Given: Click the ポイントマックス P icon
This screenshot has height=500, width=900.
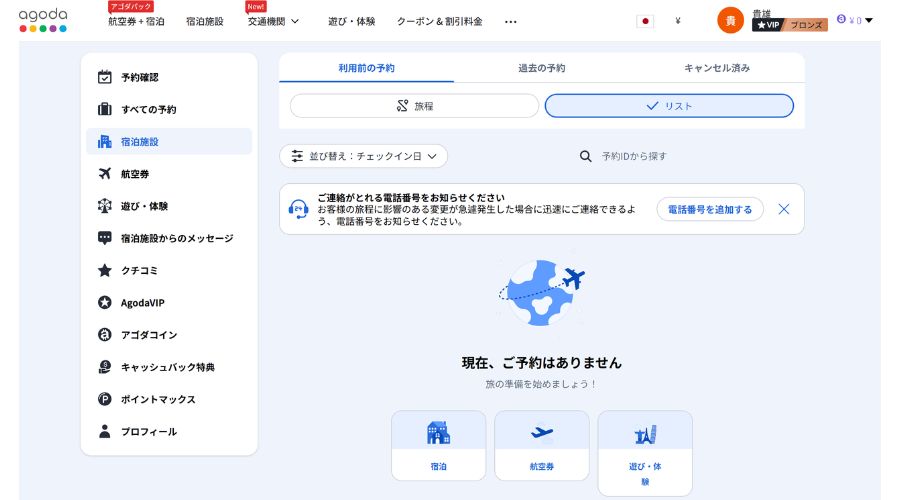Looking at the screenshot, I should point(104,398).
